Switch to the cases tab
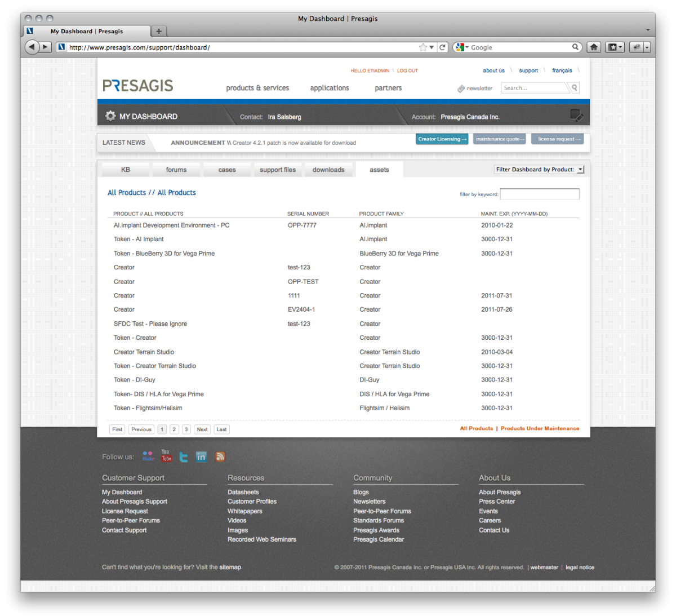Screen dimensions: 676x616 click(x=227, y=170)
